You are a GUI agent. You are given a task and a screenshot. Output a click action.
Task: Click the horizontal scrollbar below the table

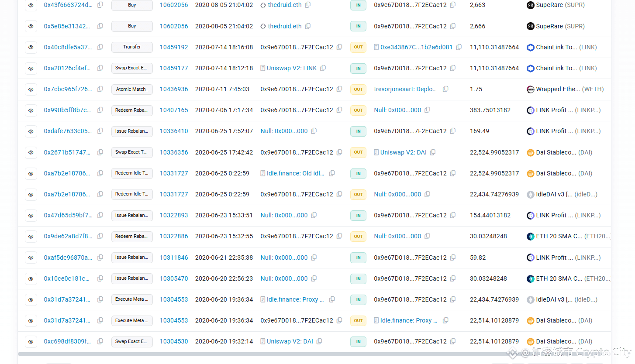[314, 354]
